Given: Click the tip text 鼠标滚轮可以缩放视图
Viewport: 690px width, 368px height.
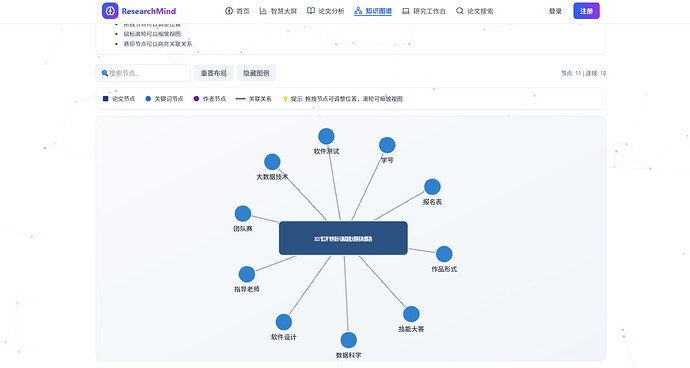Looking at the screenshot, I should coord(152,34).
